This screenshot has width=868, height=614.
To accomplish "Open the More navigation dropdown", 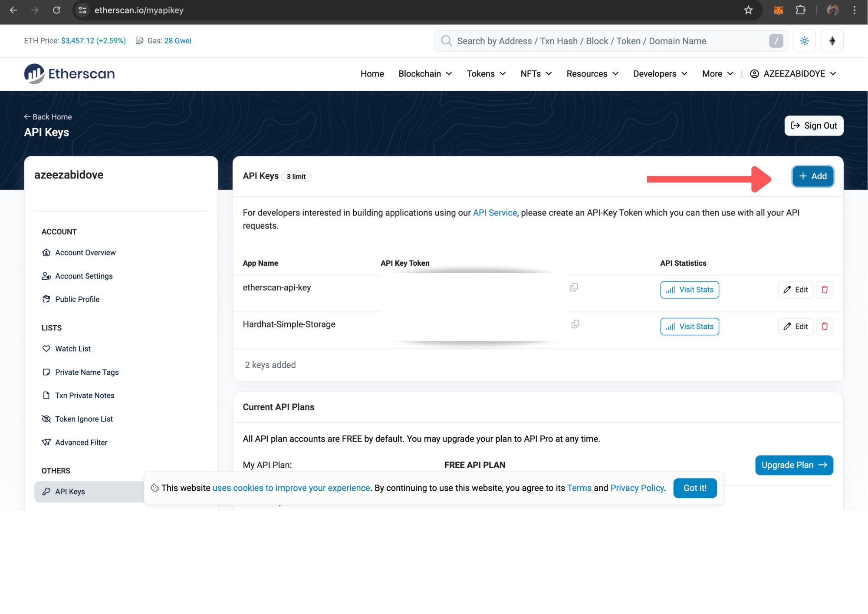I will [x=716, y=73].
